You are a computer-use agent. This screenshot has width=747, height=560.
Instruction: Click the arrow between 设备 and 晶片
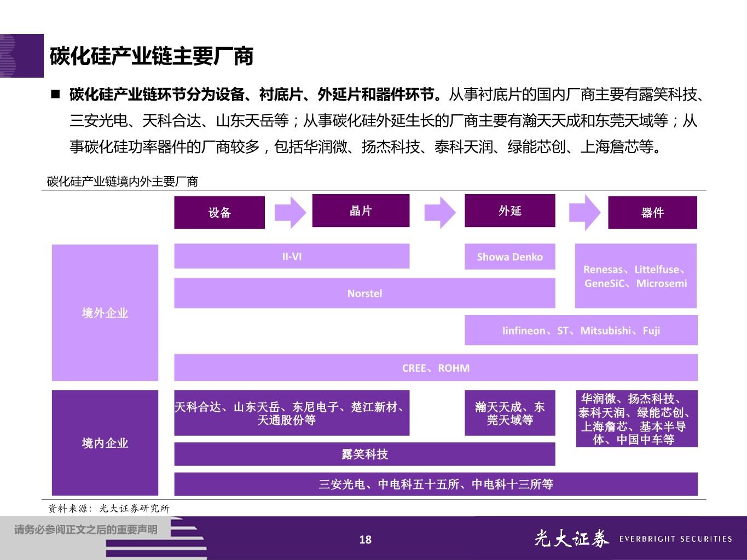[x=288, y=212]
